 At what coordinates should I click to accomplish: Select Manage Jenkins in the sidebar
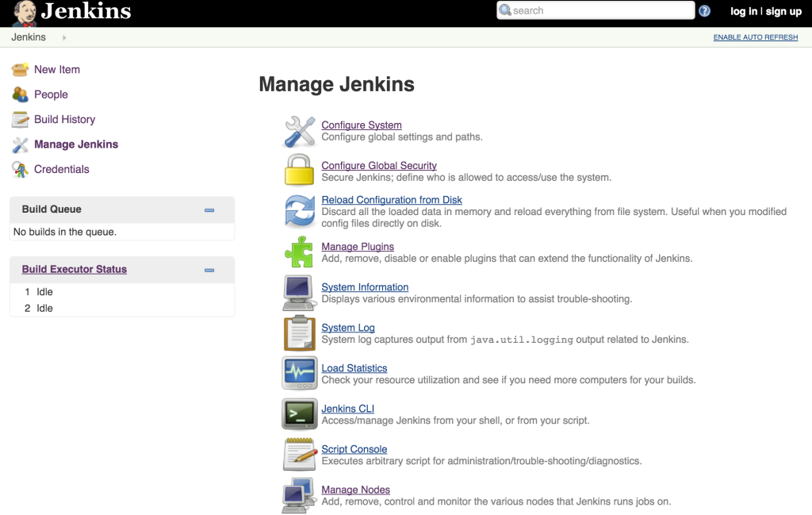point(75,144)
